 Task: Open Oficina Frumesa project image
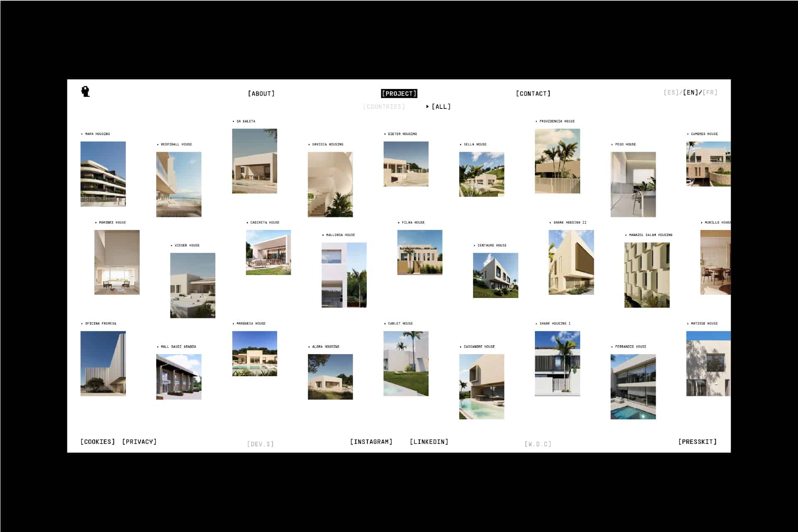click(103, 363)
